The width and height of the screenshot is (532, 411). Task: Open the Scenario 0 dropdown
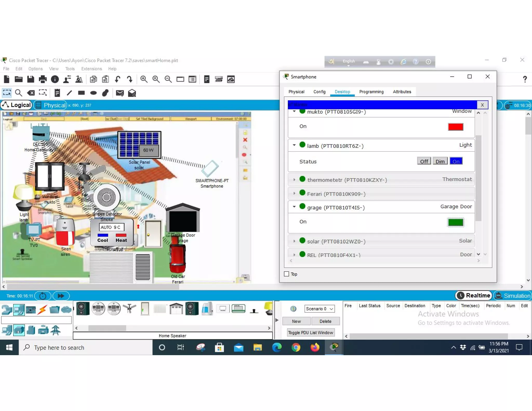(319, 309)
